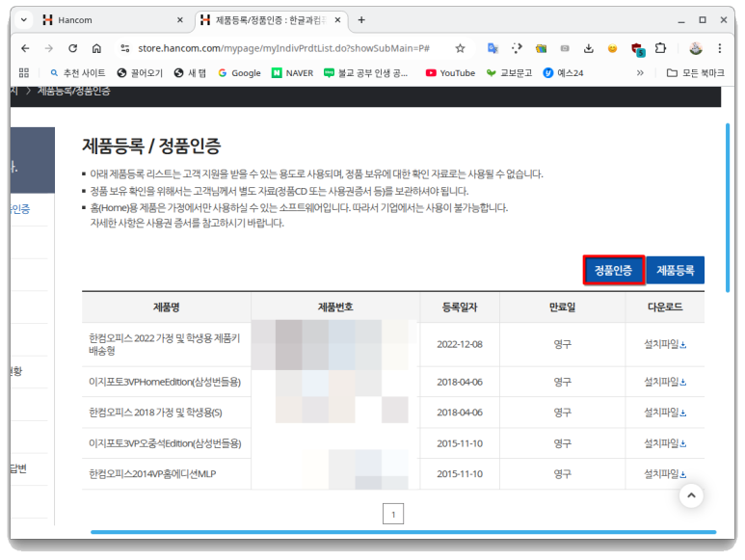Open the 추천 사이트 bookmark
The width and height of the screenshot is (745, 560).
(x=78, y=72)
